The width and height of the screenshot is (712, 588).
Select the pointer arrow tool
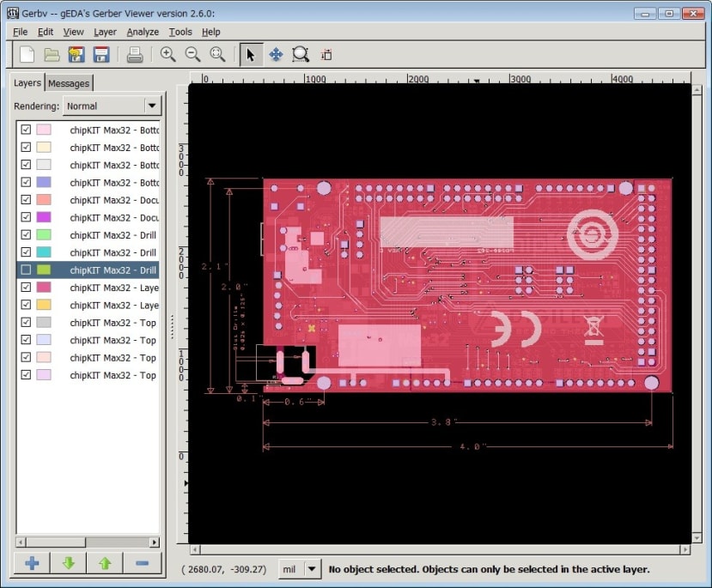251,55
